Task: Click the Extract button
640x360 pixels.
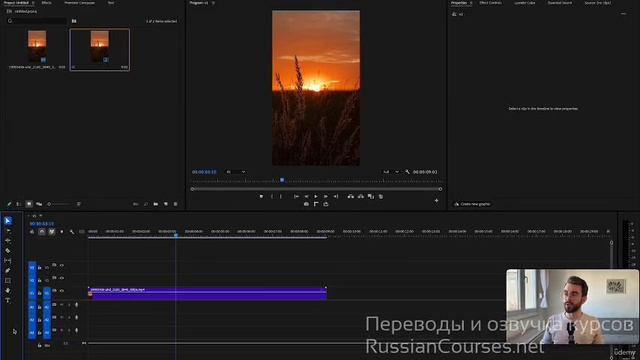Action: (361, 196)
